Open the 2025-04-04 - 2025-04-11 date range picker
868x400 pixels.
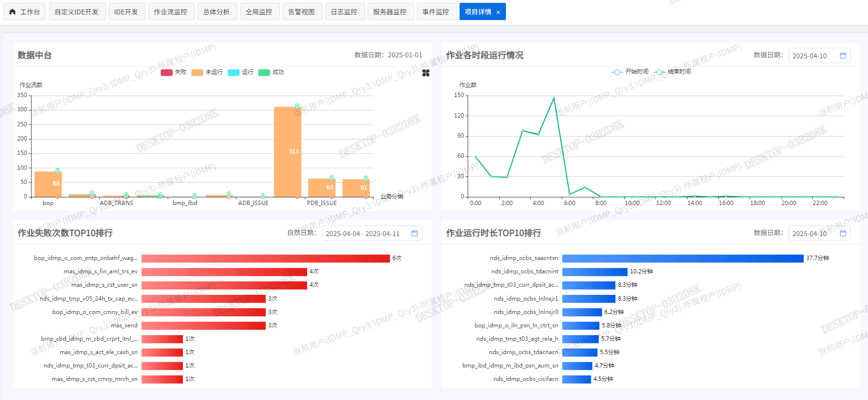372,233
